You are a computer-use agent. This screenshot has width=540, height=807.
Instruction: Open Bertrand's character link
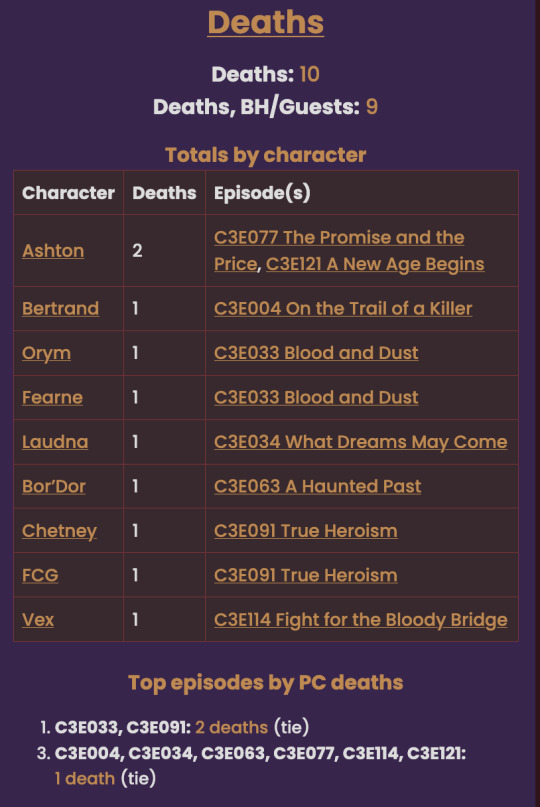(60, 308)
